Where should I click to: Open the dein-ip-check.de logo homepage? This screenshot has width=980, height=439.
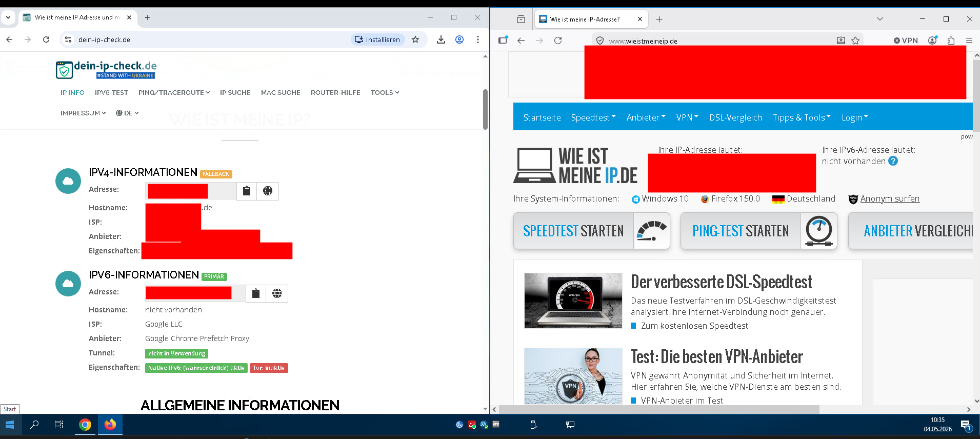tap(106, 69)
